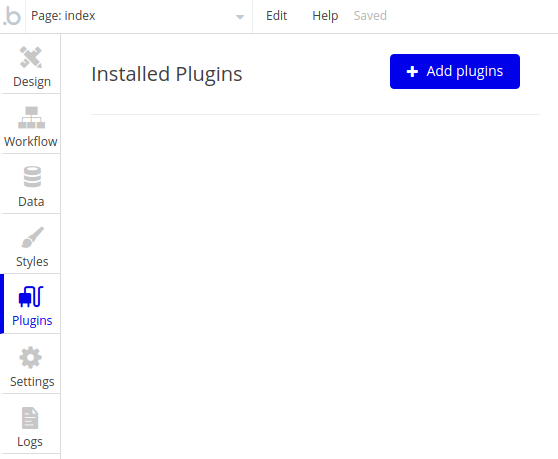Open the Settings gear icon
This screenshot has width=558, height=459.
[31, 357]
